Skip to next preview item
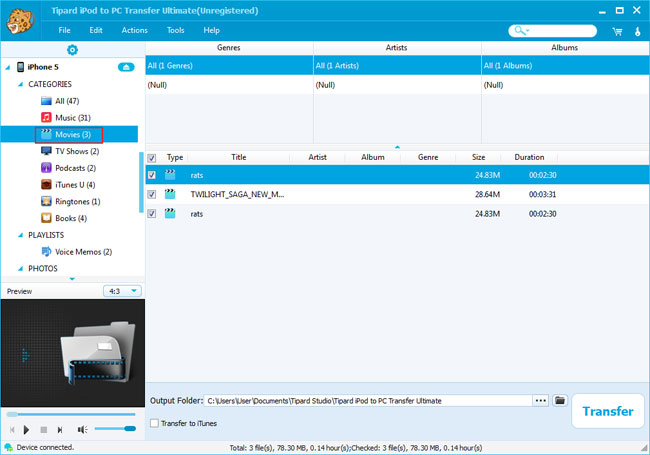 click(60, 430)
